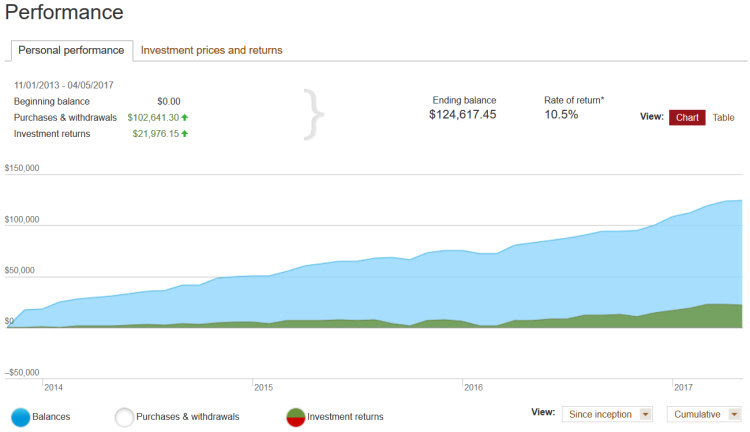Click green up arrow beside $102,641.30
750x432 pixels.
pyautogui.click(x=185, y=117)
